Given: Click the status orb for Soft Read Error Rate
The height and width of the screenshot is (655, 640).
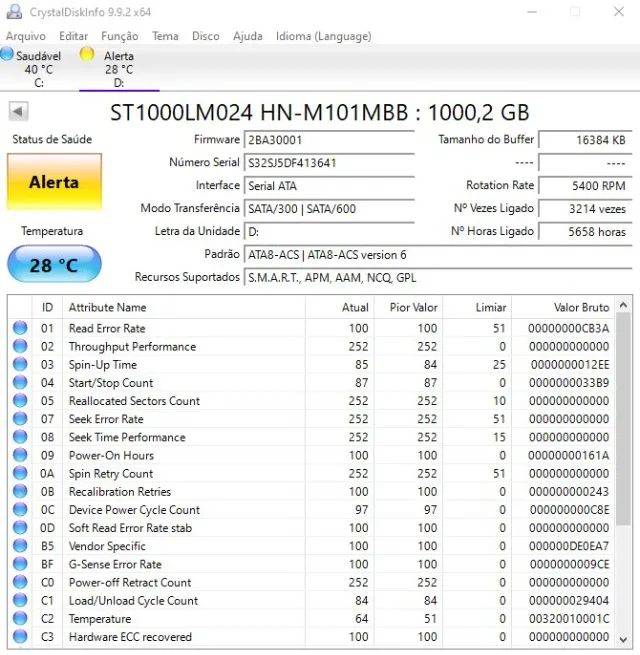Looking at the screenshot, I should (x=20, y=528).
